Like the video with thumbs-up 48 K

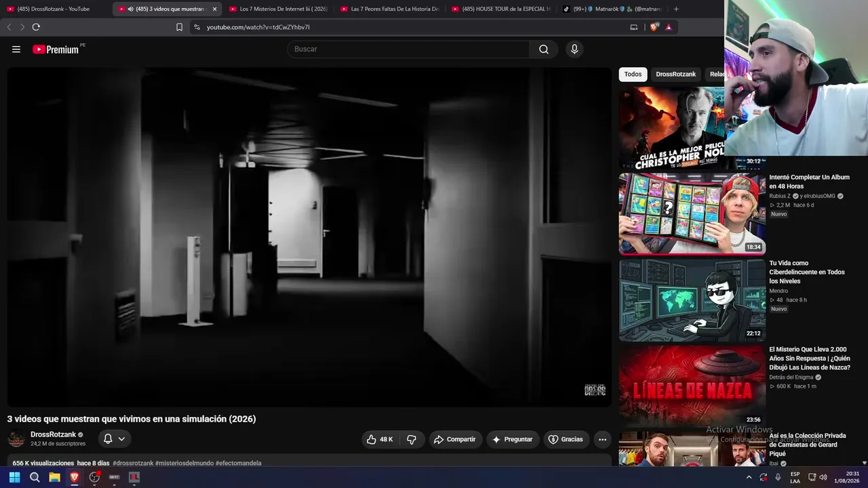(380, 439)
